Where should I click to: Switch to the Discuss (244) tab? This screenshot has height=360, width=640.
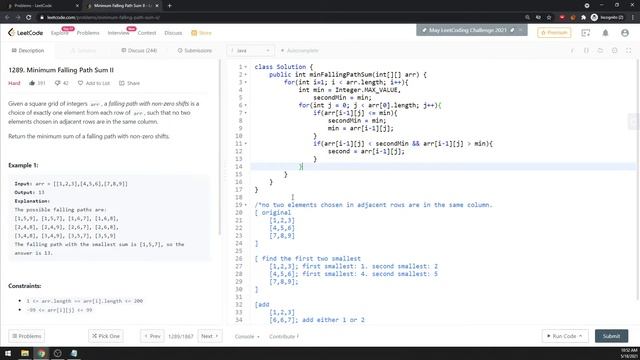[x=139, y=50]
